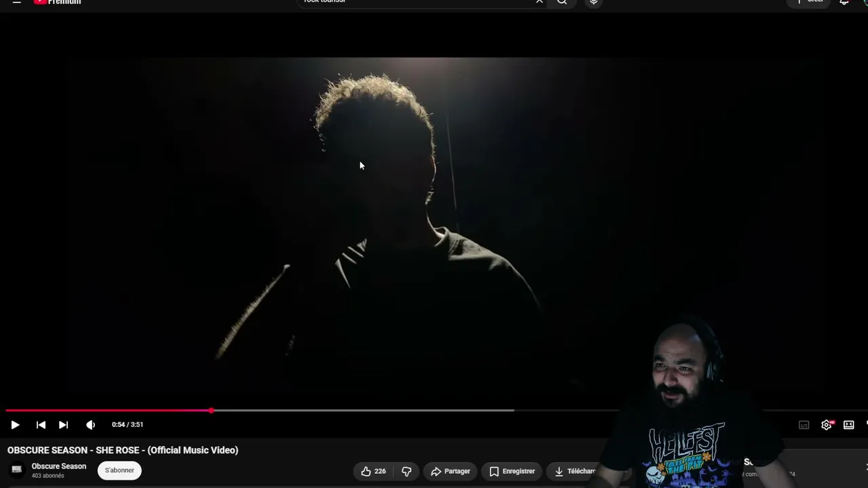The width and height of the screenshot is (868, 488).
Task: Mute the video volume
Action: pos(90,425)
